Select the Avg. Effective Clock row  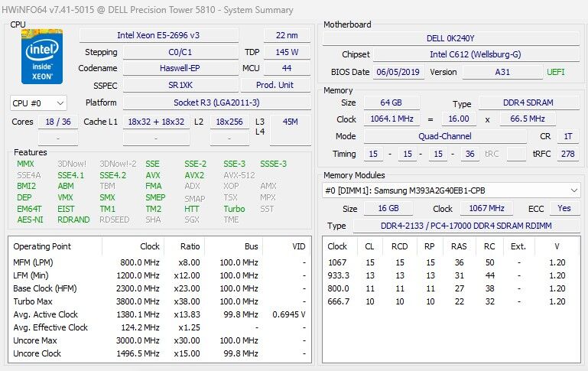pos(160,327)
